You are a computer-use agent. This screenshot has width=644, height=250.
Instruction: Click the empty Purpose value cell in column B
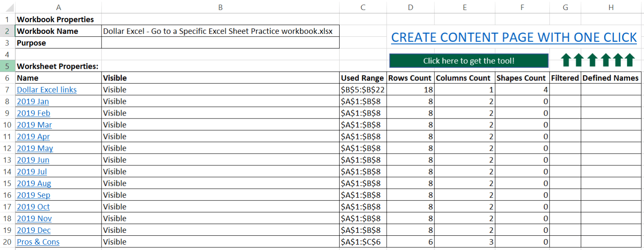click(221, 43)
